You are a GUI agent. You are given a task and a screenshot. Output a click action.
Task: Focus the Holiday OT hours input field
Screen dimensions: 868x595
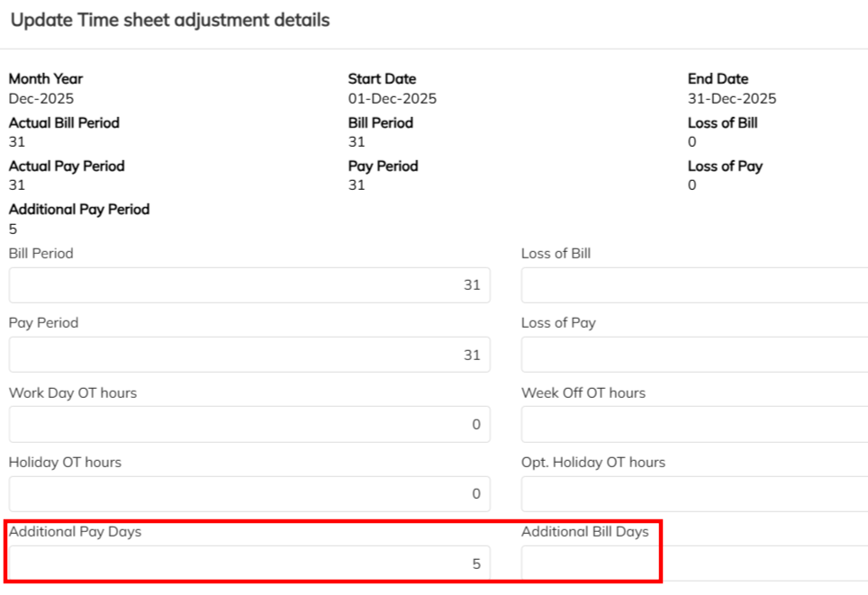(x=249, y=493)
